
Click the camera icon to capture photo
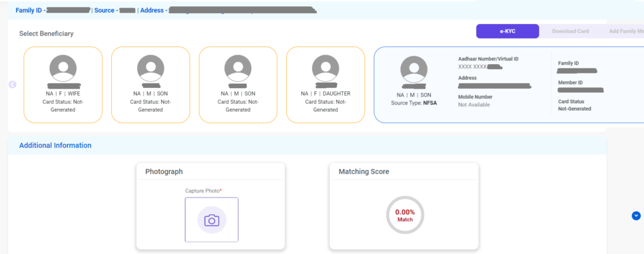point(212,219)
